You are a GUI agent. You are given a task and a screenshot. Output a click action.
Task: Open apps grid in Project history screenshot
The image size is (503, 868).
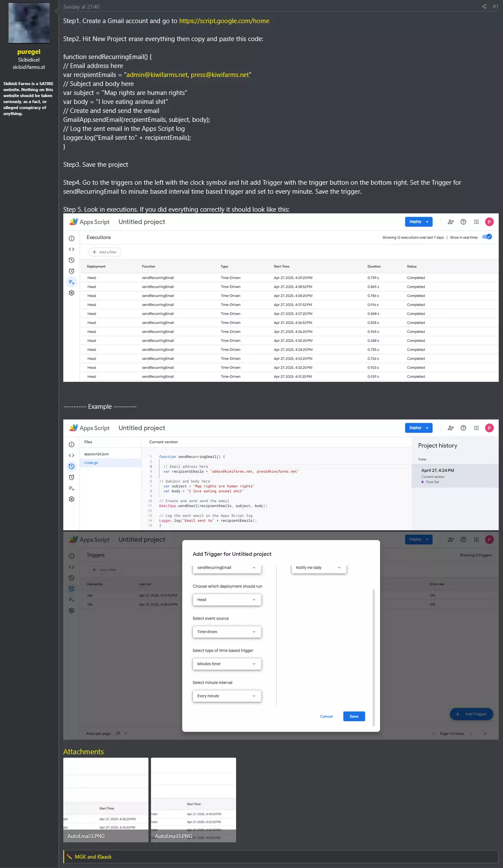476,428
